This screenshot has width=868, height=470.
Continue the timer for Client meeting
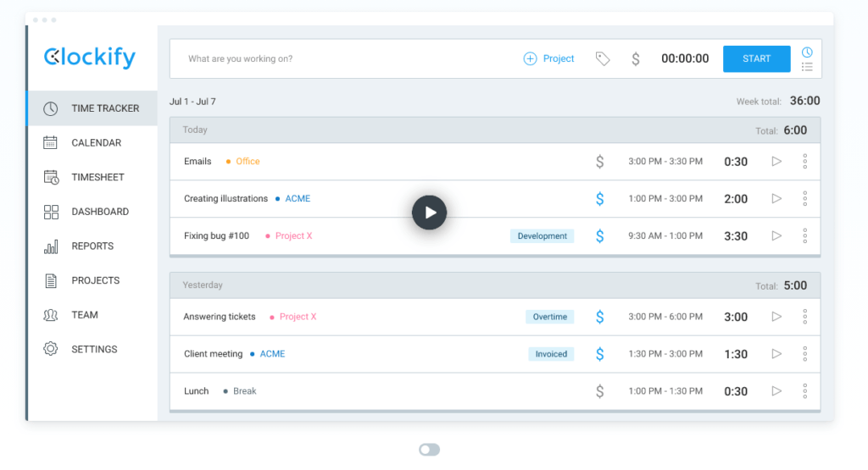[776, 354]
